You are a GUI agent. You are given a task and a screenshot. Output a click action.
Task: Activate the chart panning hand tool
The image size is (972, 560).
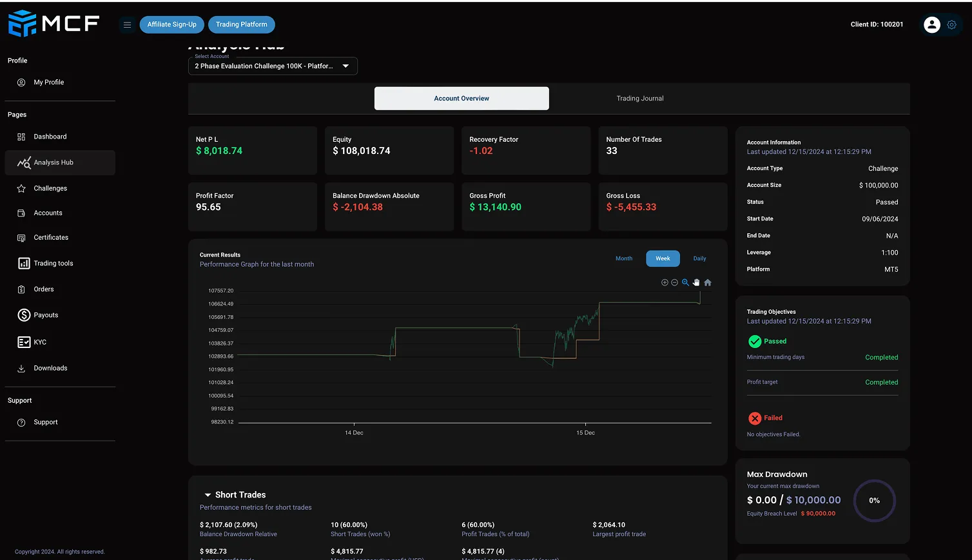696,282
